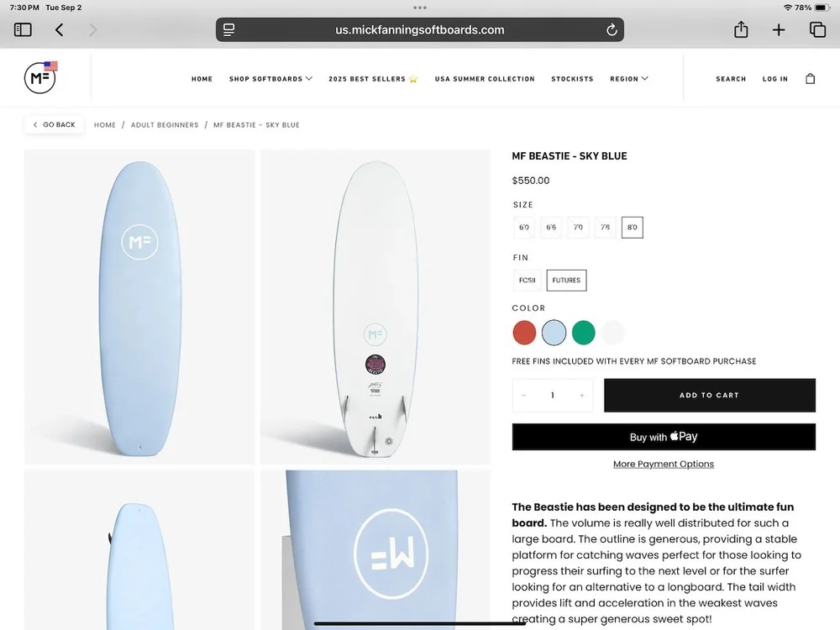Expand the Region dropdown menu
This screenshot has width=840, height=630.
pyautogui.click(x=629, y=79)
